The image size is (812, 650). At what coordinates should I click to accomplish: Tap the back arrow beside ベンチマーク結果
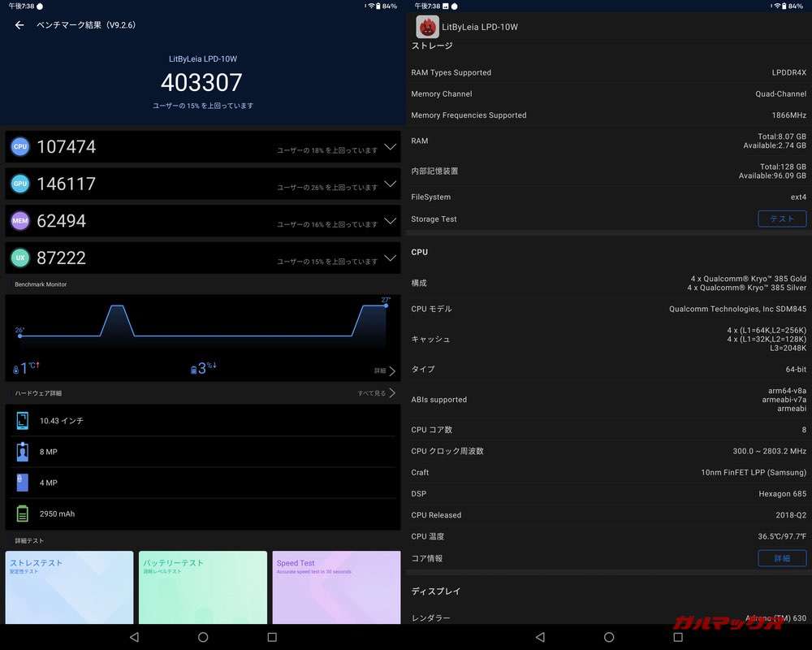click(x=19, y=25)
